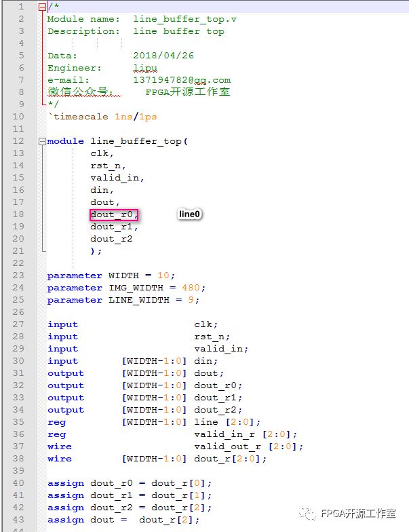409x532 pixels.
Task: Click line number 23 in the gutter
Action: tap(18, 275)
